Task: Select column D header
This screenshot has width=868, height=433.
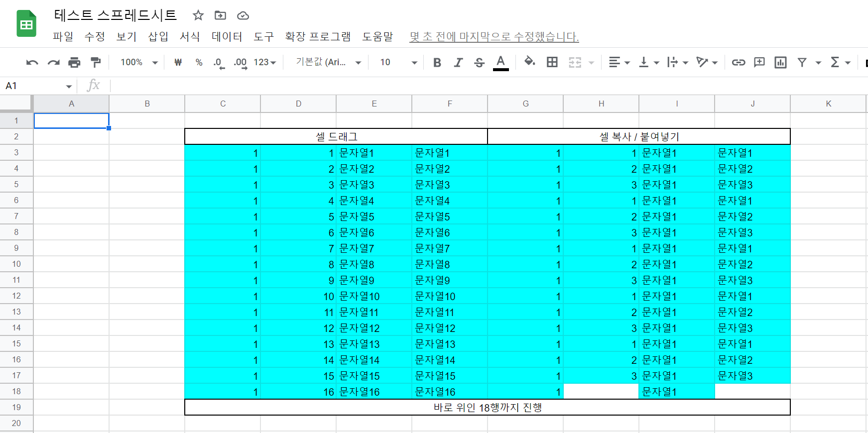Action: pos(298,104)
